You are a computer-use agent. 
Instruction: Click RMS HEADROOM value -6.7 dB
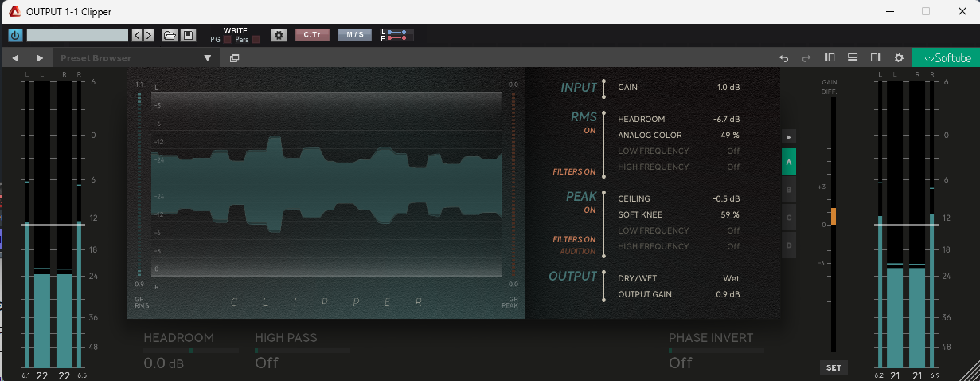click(x=726, y=120)
